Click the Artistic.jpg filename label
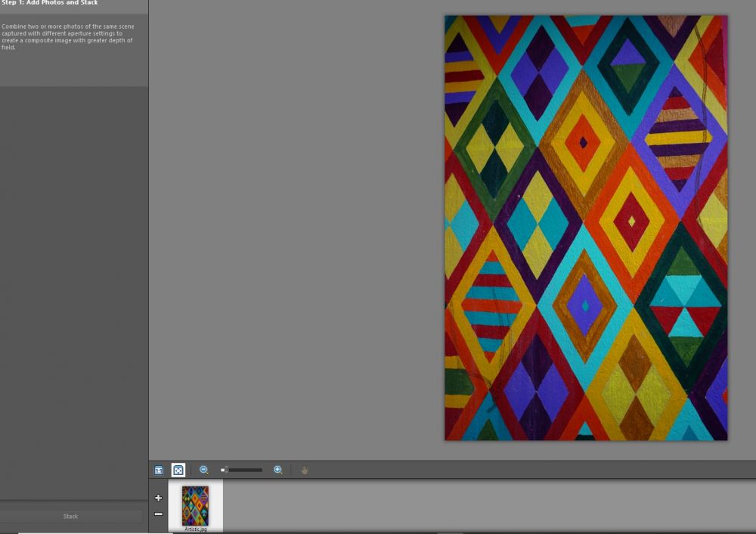The image size is (756, 534). [x=195, y=529]
